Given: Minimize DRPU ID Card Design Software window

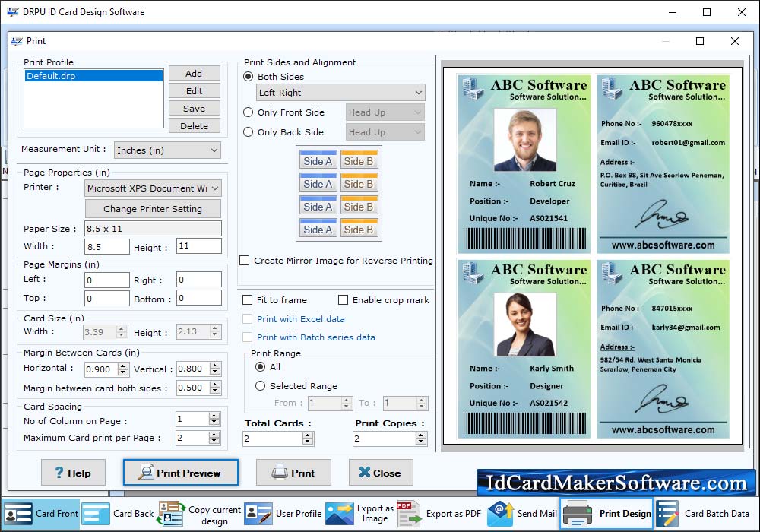Looking at the screenshot, I should [x=673, y=12].
